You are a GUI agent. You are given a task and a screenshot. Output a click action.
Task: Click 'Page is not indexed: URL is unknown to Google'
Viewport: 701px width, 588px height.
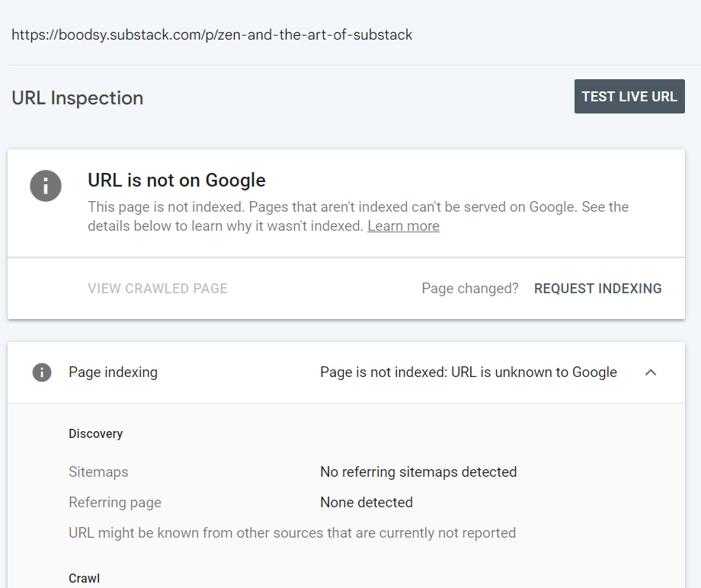[469, 372]
